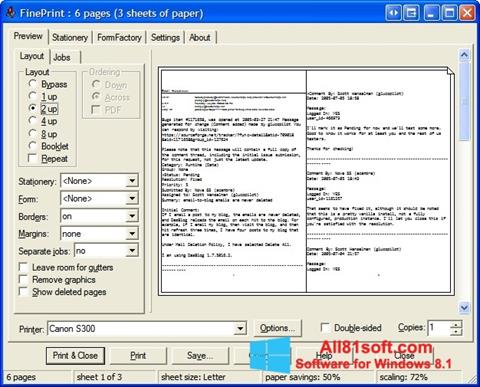
Task: Click the folded page corner in preview
Action: (x=450, y=71)
